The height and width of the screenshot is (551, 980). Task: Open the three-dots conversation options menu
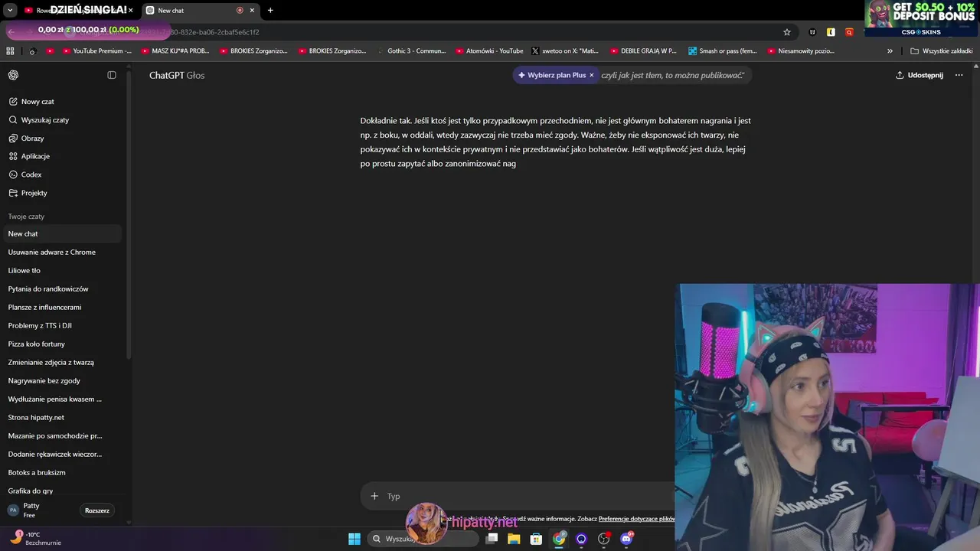coord(959,75)
